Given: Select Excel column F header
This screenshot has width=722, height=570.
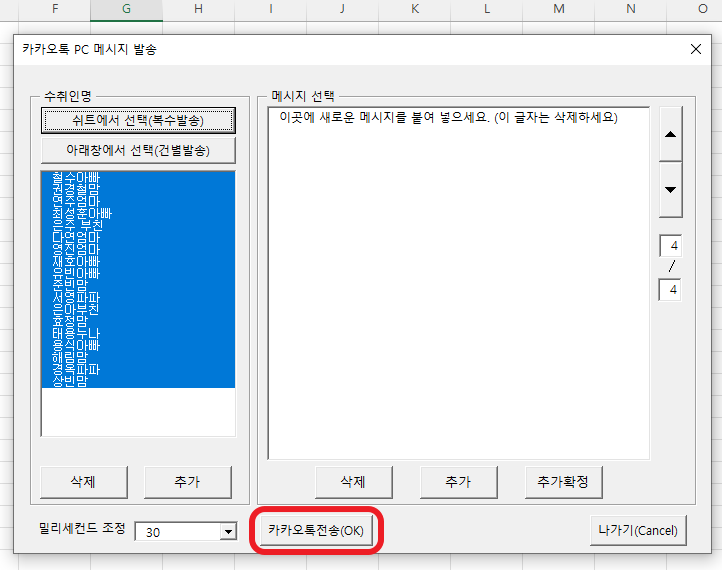Looking at the screenshot, I should click(55, 9).
